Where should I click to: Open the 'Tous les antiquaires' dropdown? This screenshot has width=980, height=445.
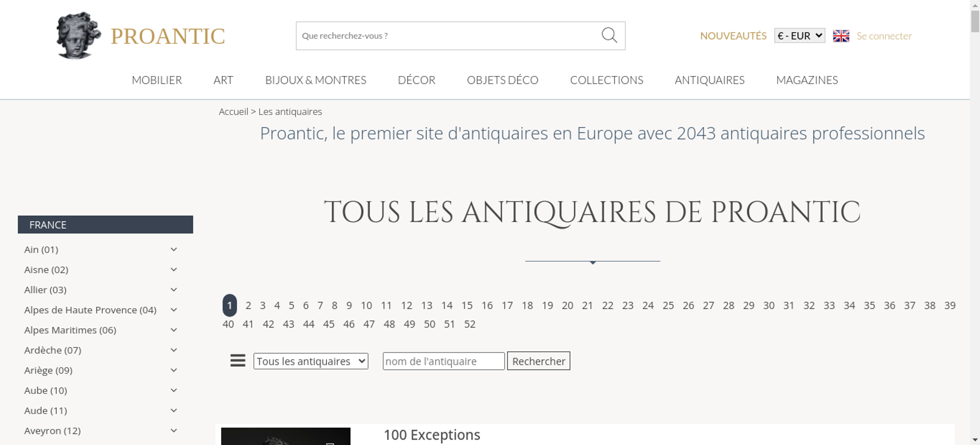point(311,361)
